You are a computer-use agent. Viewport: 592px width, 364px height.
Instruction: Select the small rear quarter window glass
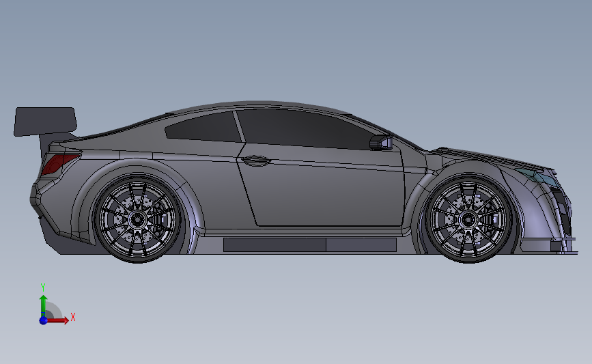point(204,128)
